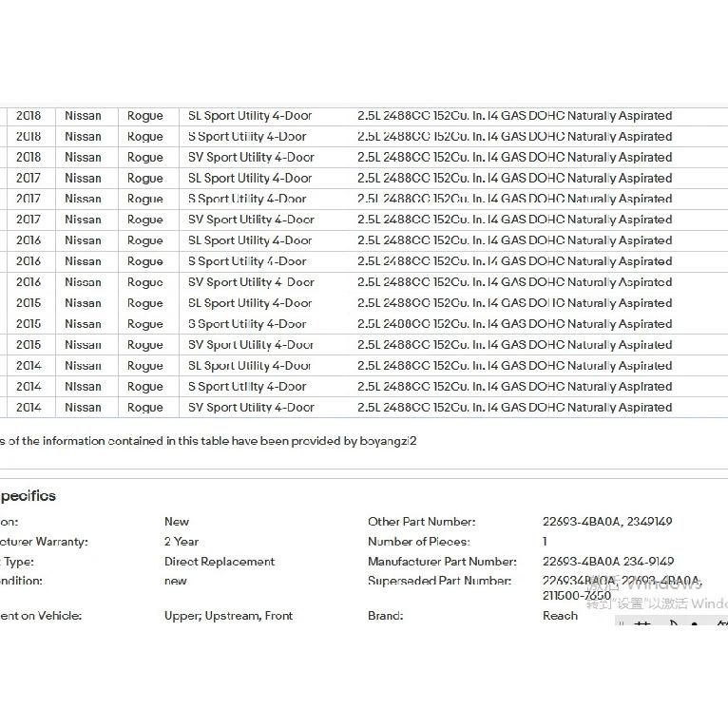728x728 pixels.
Task: Click trim cell "SL Sport Utility 4-Door" for 2016
Action: click(x=250, y=240)
